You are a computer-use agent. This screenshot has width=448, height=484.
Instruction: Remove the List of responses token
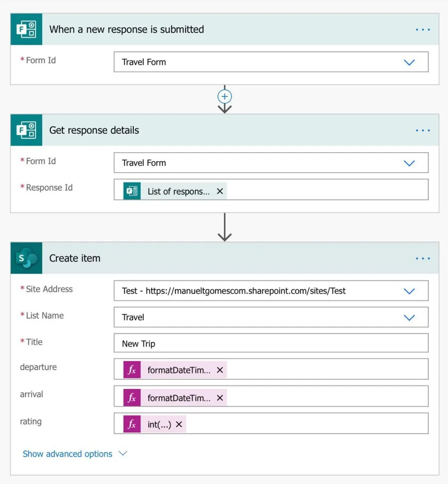(x=220, y=192)
